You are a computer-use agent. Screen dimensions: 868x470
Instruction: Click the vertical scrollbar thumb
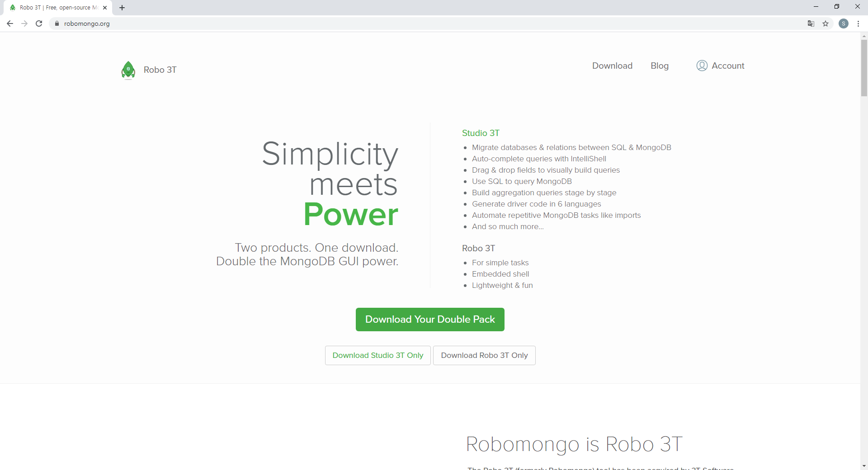pyautogui.click(x=864, y=68)
